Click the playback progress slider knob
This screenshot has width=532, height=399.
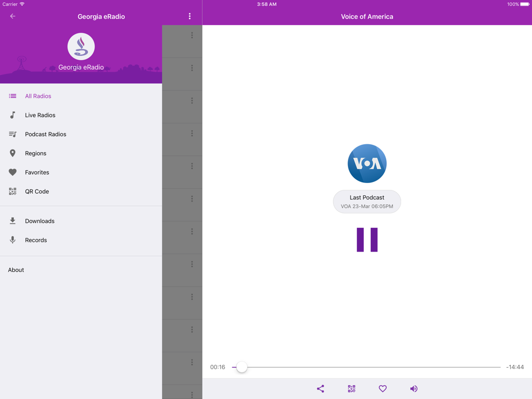click(242, 367)
